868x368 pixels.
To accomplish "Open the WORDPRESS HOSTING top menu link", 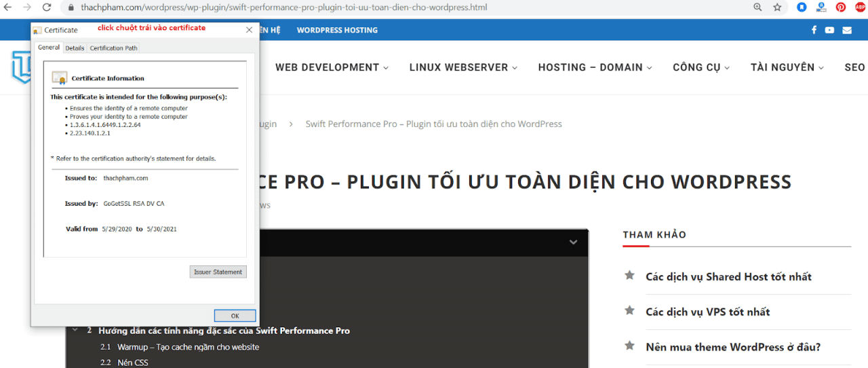I will tap(337, 30).
